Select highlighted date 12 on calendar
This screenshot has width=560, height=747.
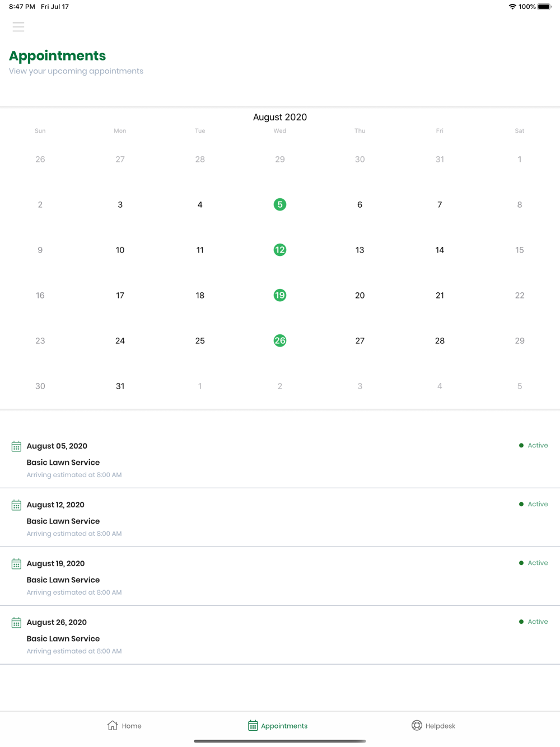pos(280,250)
